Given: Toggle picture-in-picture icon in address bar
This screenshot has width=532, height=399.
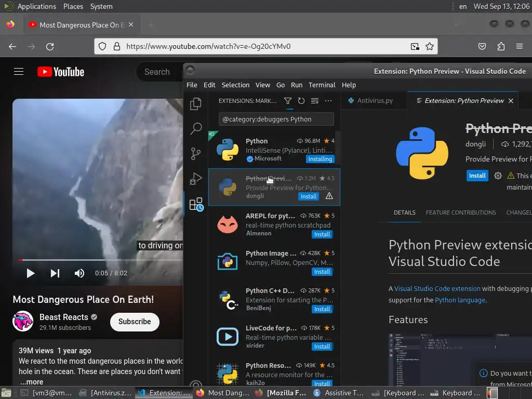Looking at the screenshot, I should pos(415,46).
